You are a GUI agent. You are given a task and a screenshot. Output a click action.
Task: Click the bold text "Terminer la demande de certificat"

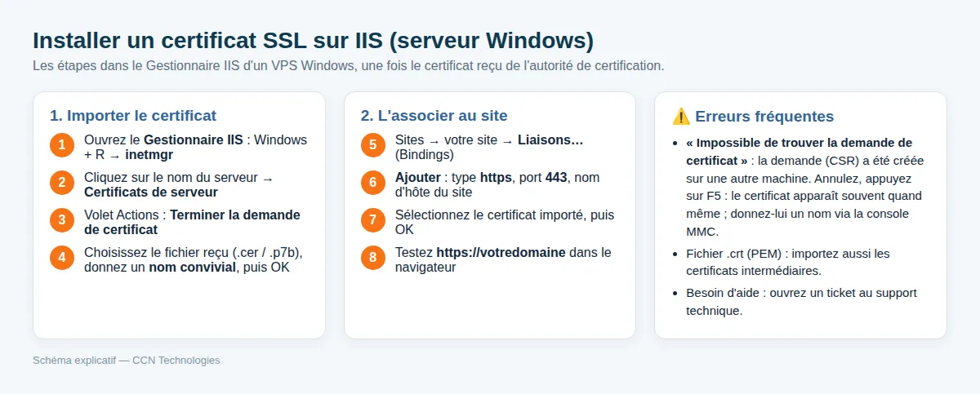(x=192, y=223)
